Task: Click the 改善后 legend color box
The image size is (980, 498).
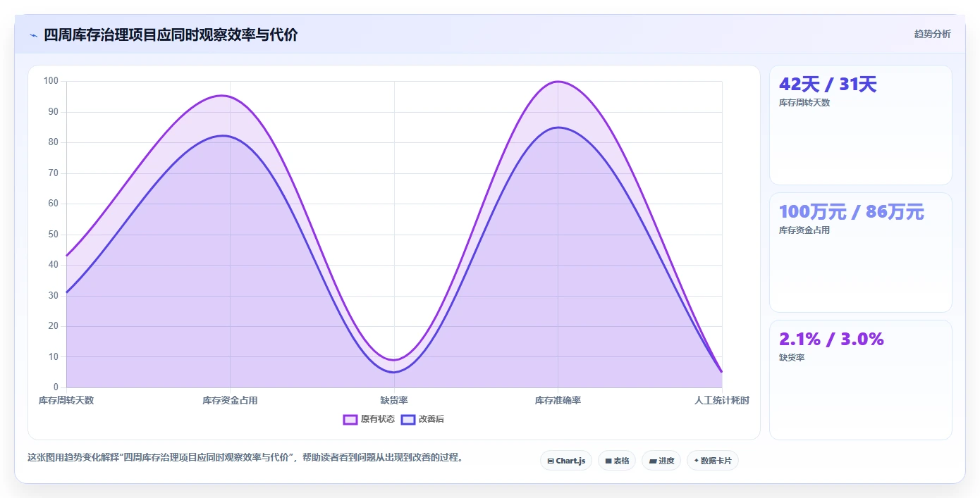Action: [x=408, y=419]
